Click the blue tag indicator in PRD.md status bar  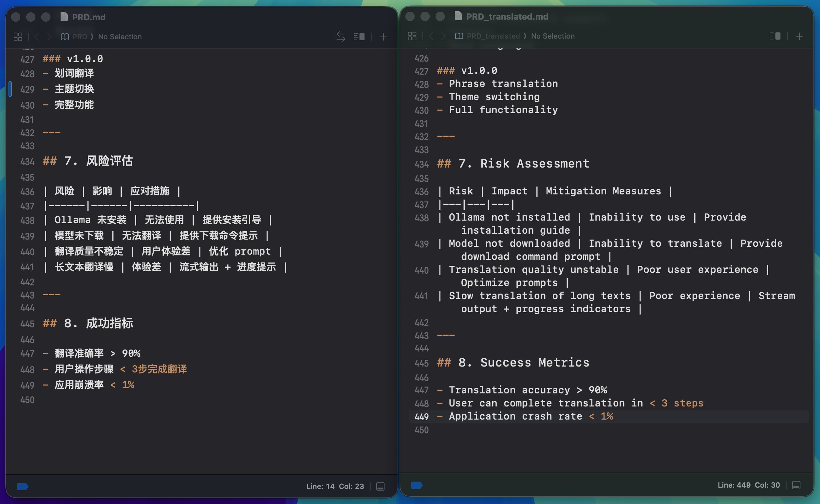pyautogui.click(x=22, y=487)
